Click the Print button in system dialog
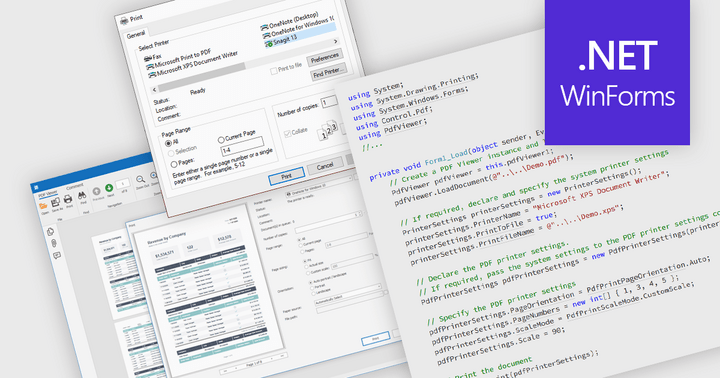 click(287, 176)
